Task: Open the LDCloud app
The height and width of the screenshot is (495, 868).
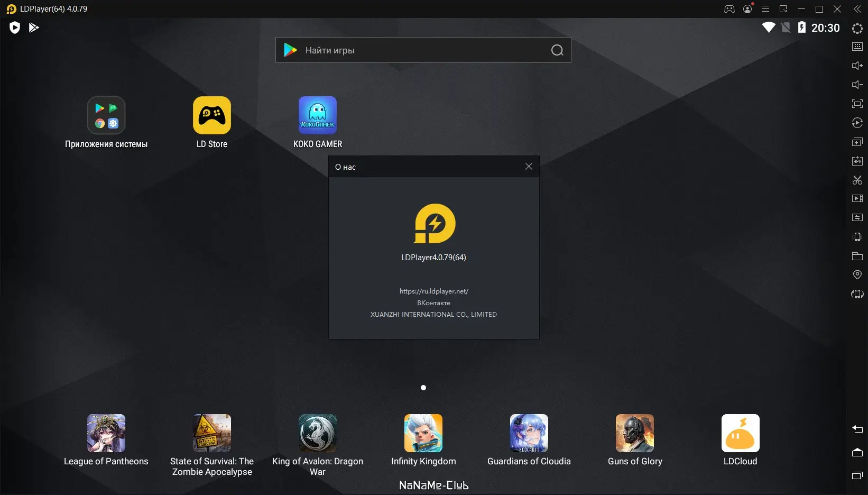Action: [x=741, y=440]
